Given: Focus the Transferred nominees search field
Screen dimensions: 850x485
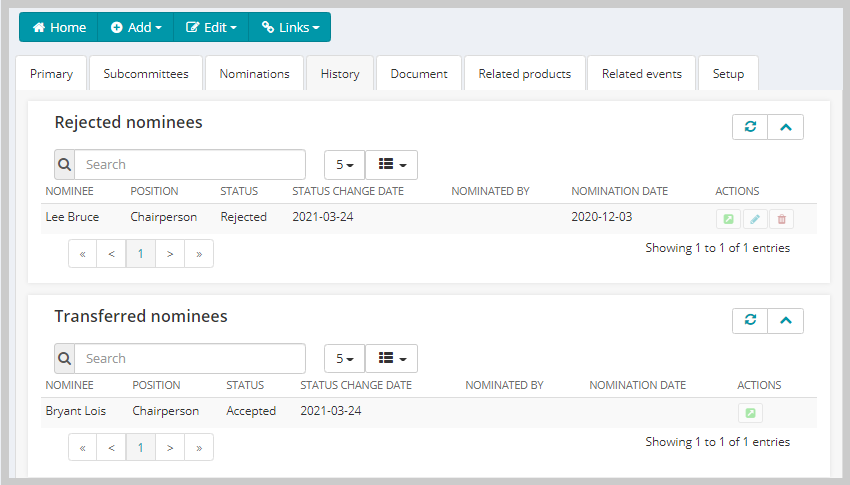Looking at the screenshot, I should (x=190, y=358).
